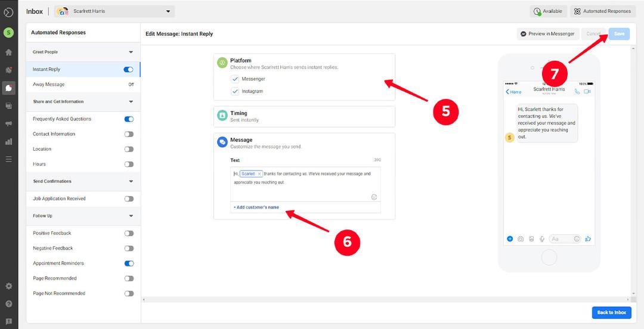
Task: Open the Inbox chat bubble sidebar icon
Action: 8,88
